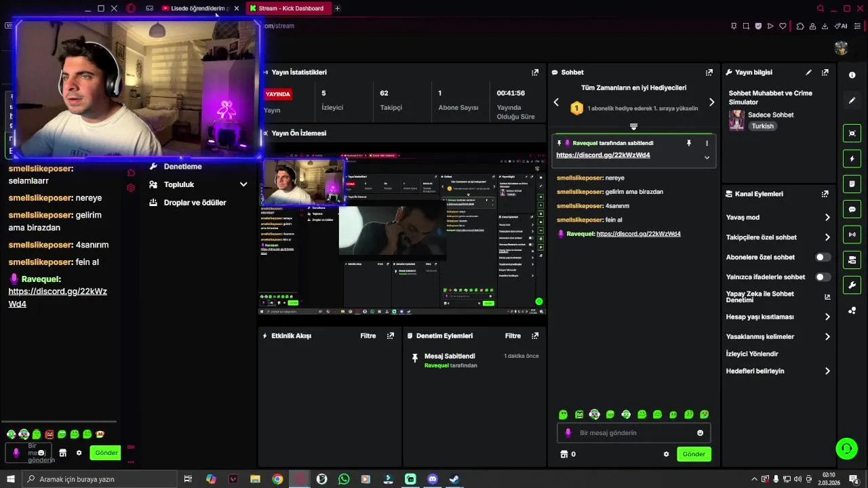Click the Turkish language tag
This screenshot has height=488, width=868.
[762, 126]
